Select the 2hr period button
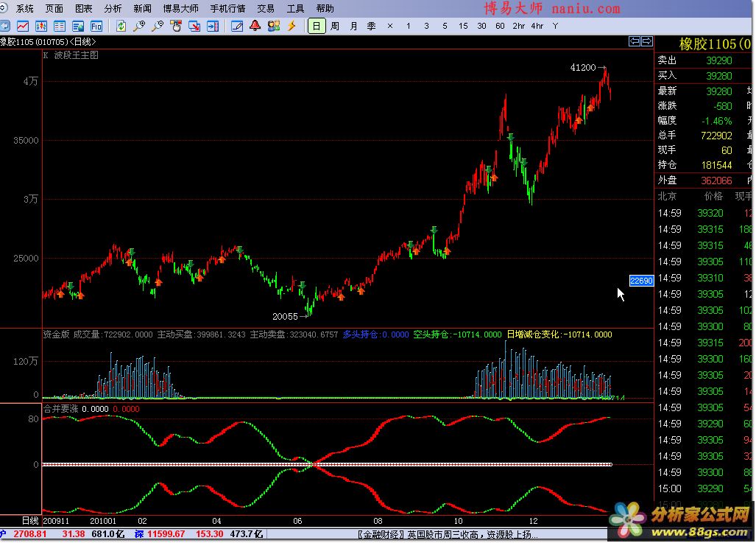Viewport: 756px width, 543px height. (518, 26)
